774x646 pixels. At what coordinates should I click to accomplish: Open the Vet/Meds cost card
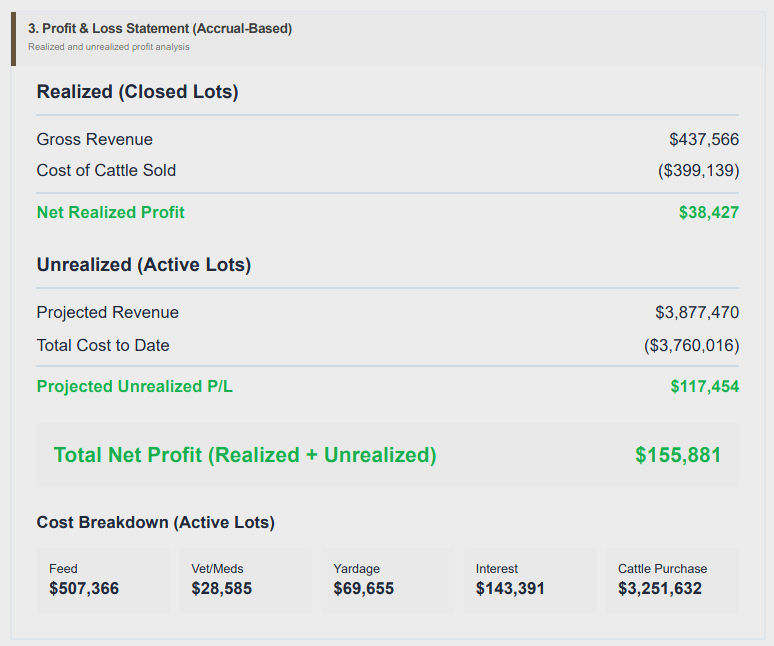pos(245,580)
